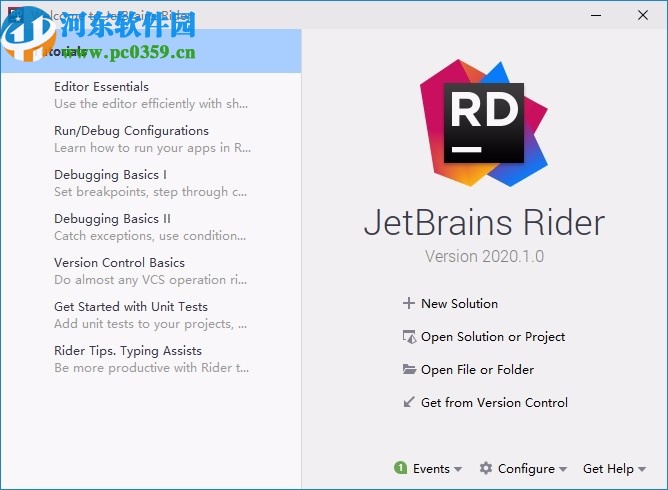This screenshot has width=668, height=490.
Task: Click the green Events notification badge
Action: point(400,468)
